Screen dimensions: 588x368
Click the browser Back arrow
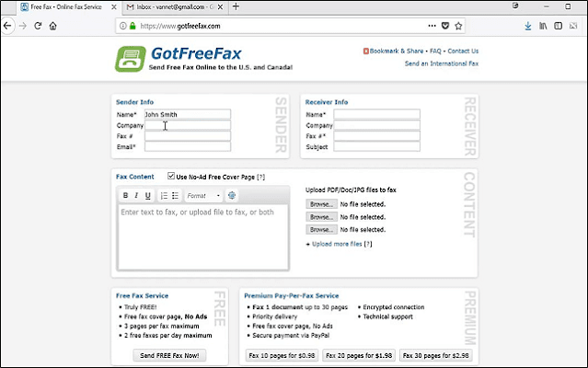[x=7, y=26]
